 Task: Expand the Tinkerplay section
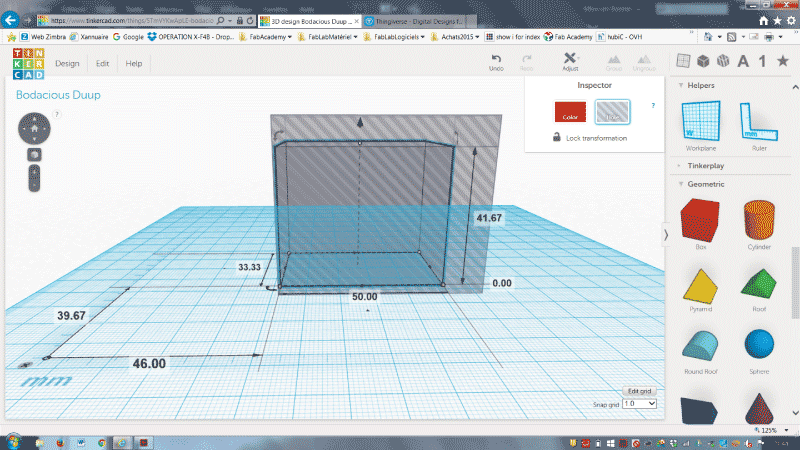click(679, 165)
